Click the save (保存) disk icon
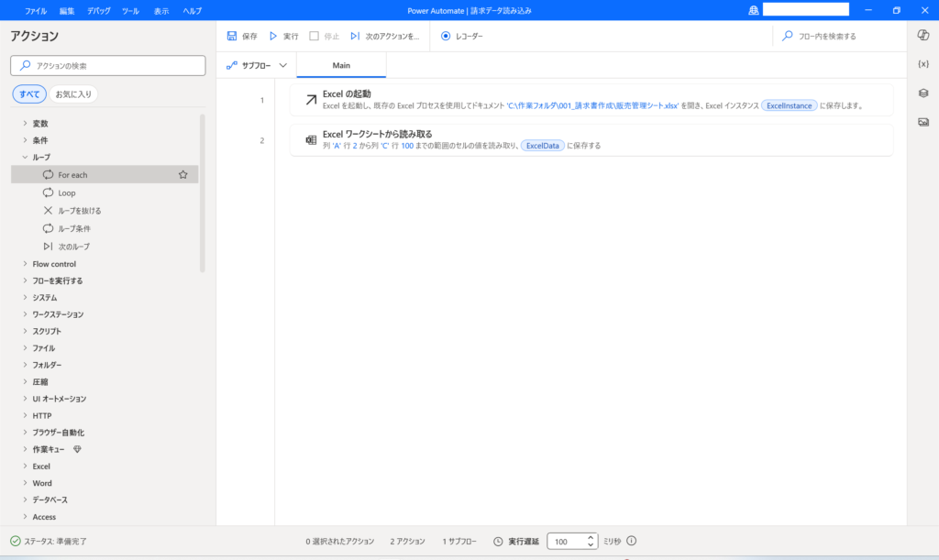The image size is (939, 560). coord(232,36)
